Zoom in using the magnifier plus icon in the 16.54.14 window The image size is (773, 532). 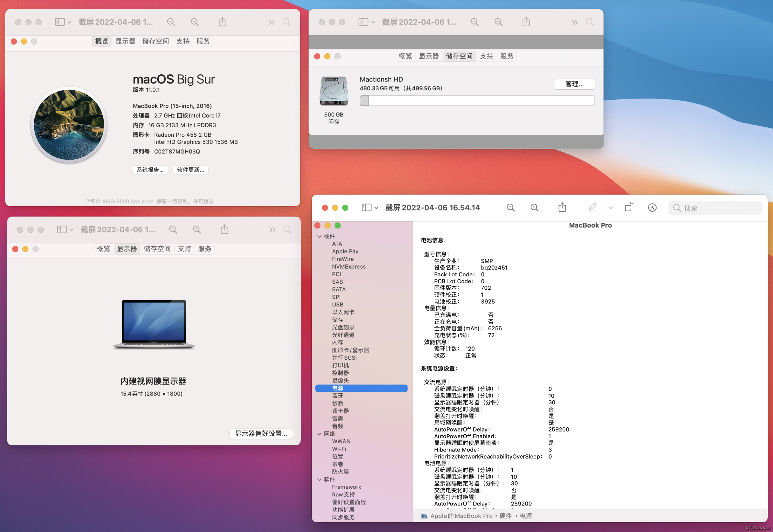pyautogui.click(x=534, y=208)
